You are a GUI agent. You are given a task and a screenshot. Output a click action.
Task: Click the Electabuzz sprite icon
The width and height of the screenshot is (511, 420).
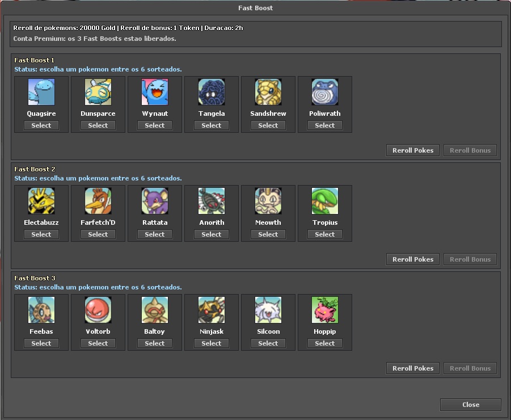click(x=41, y=200)
